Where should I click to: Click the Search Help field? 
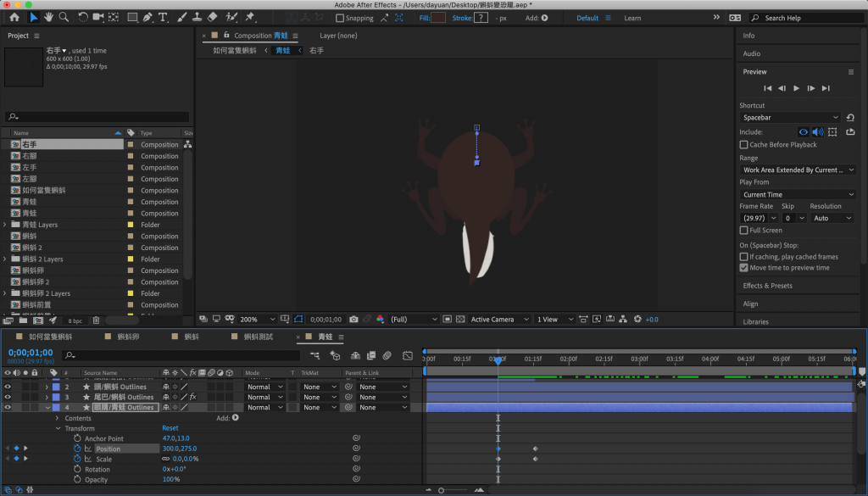point(805,18)
